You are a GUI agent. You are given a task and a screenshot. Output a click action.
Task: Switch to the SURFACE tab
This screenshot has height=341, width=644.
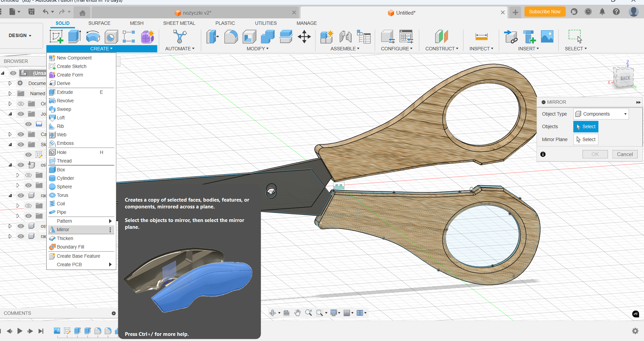(x=99, y=23)
